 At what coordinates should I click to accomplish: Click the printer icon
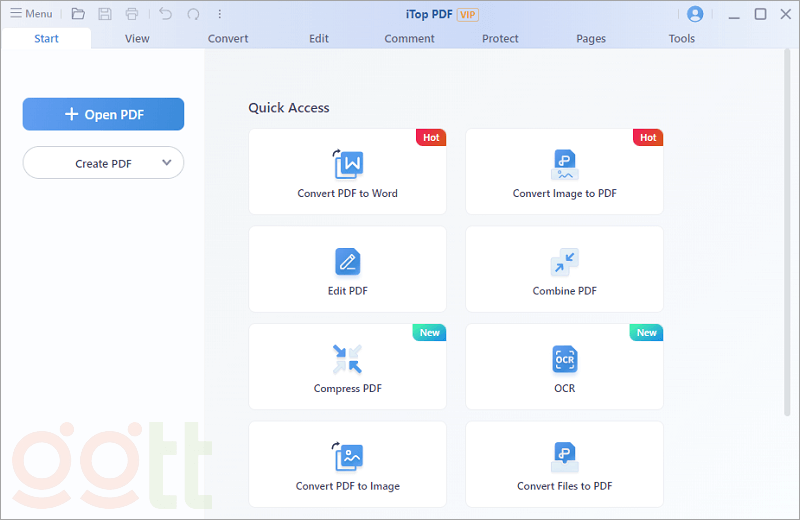pyautogui.click(x=132, y=14)
